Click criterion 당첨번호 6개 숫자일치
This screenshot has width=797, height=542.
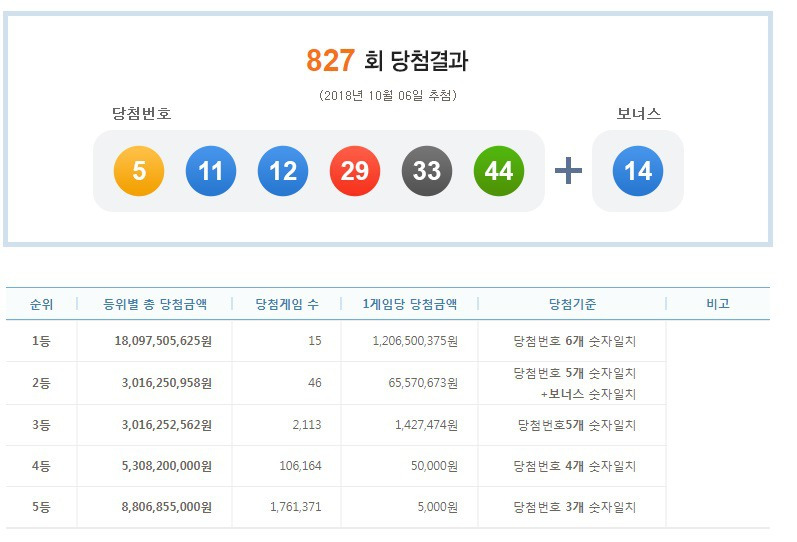tap(574, 341)
